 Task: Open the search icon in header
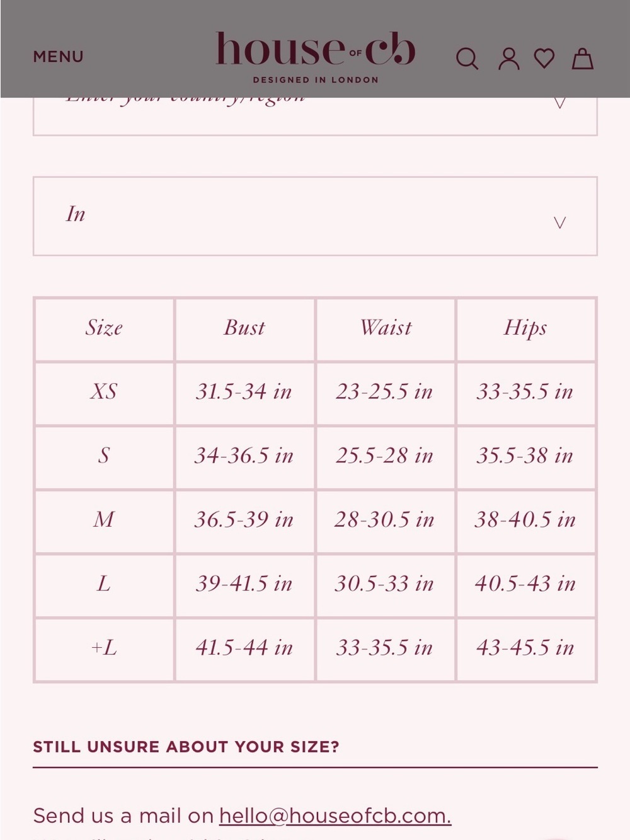[467, 59]
